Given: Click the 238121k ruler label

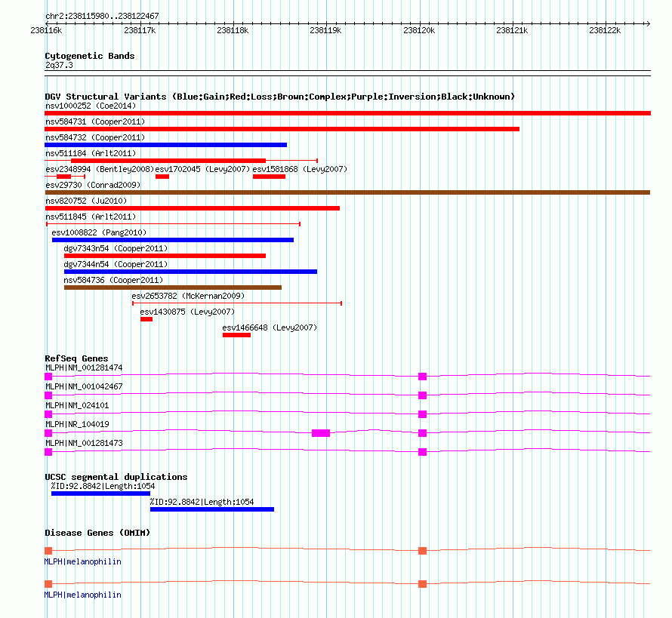Looking at the screenshot, I should (512, 30).
